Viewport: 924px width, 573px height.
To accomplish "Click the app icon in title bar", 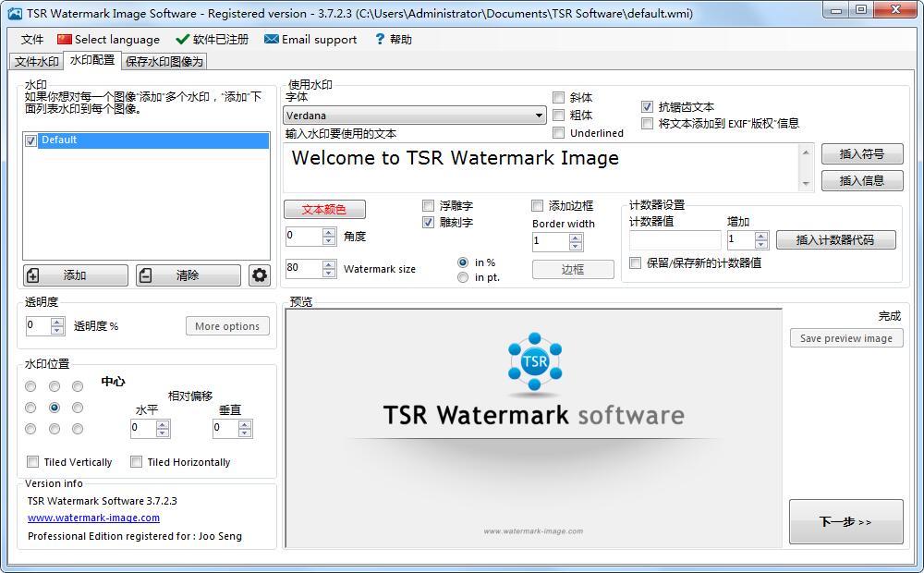I will (x=15, y=13).
